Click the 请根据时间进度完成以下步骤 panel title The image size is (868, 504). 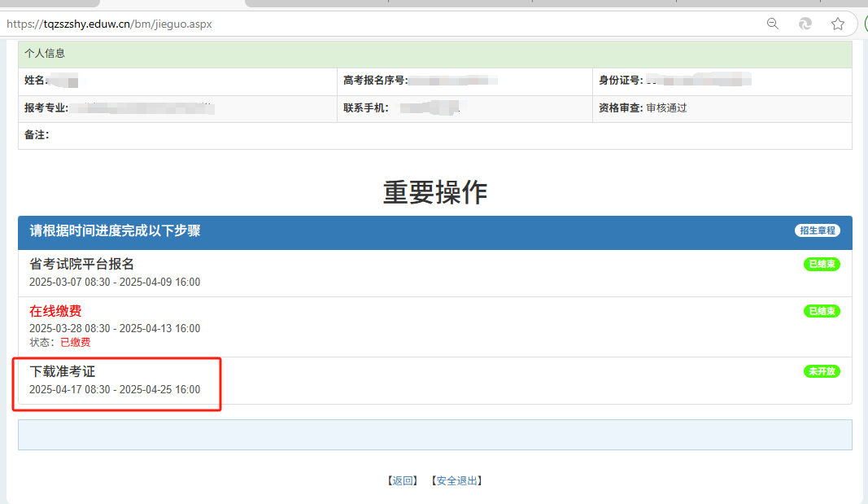click(x=116, y=230)
